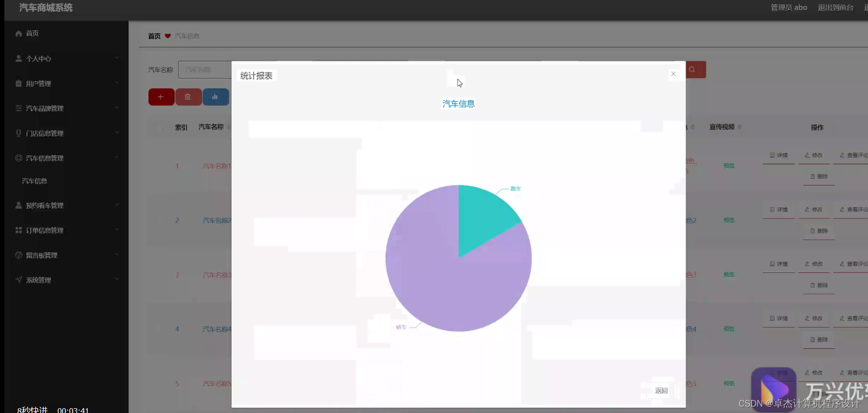Click the 退出到前台 link in top bar
Viewport: 868px width, 413px height.
[x=835, y=8]
